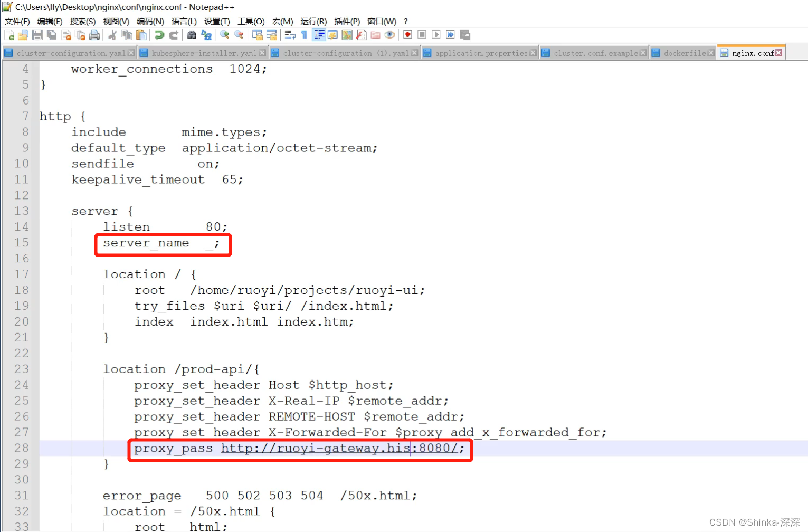Close the dockerfile tab
Viewport: 808px width, 532px height.
[711, 53]
